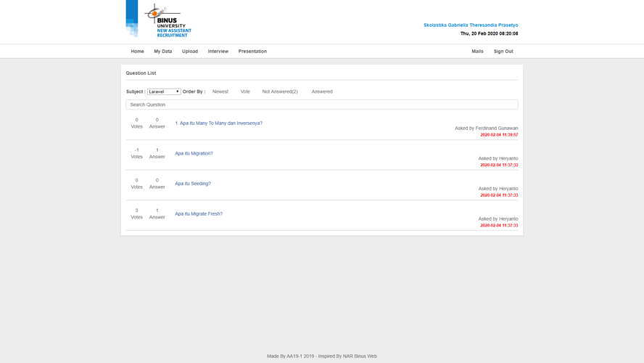
Task: Open the Presentation menu item
Action: point(252,52)
